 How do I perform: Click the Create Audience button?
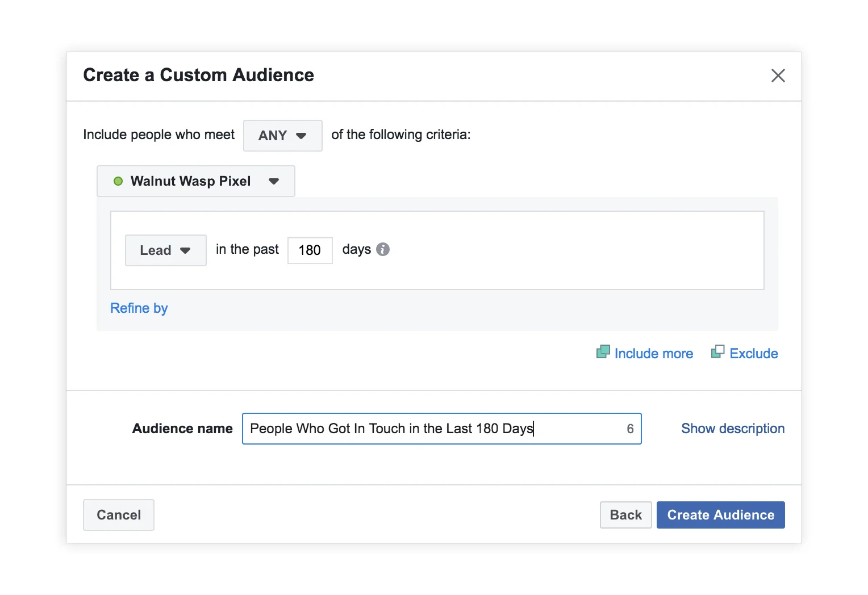[x=721, y=515]
